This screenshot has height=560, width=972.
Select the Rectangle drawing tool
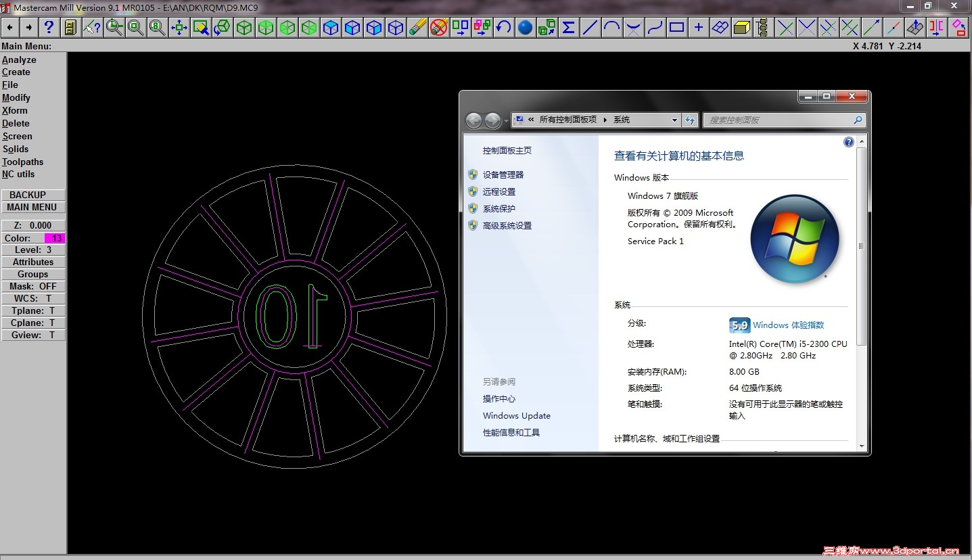point(677,28)
